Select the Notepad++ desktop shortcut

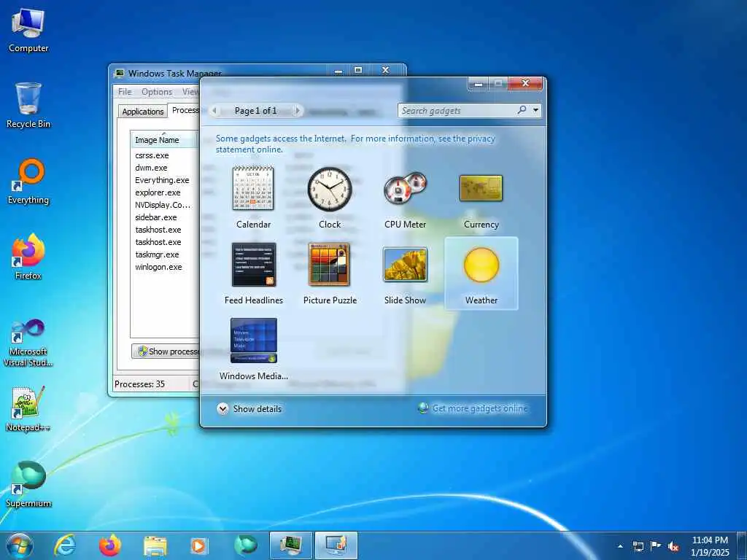[28, 408]
